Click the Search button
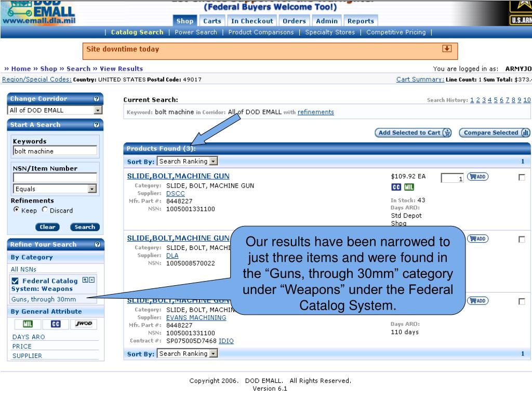The image size is (532, 399). tap(85, 227)
